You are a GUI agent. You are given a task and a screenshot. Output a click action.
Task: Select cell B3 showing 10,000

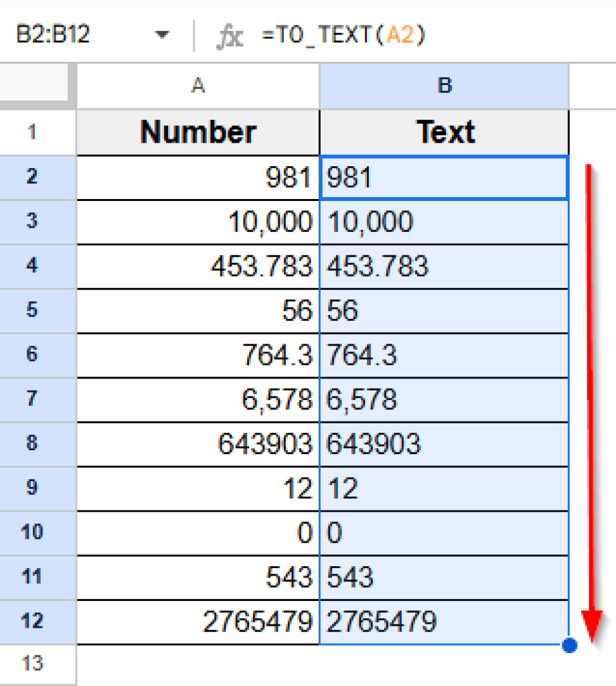[444, 222]
